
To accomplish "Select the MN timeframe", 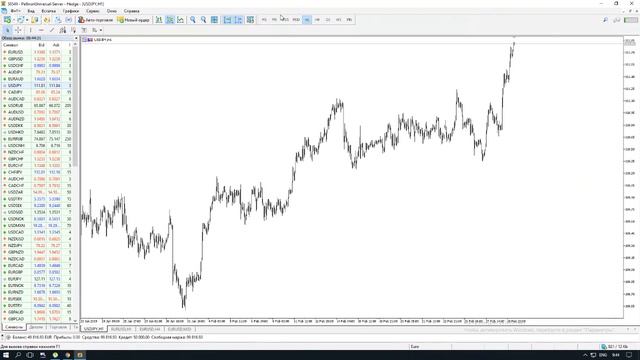I will [349, 20].
